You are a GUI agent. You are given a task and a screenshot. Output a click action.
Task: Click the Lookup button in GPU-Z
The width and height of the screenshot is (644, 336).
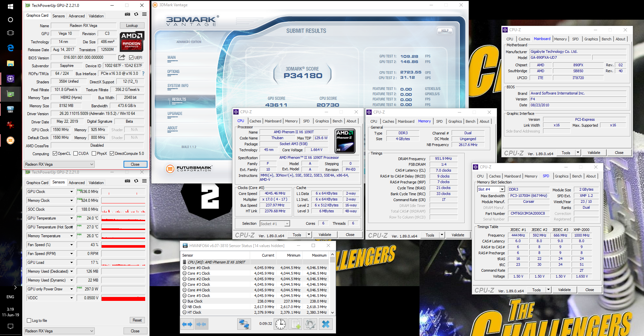click(132, 26)
